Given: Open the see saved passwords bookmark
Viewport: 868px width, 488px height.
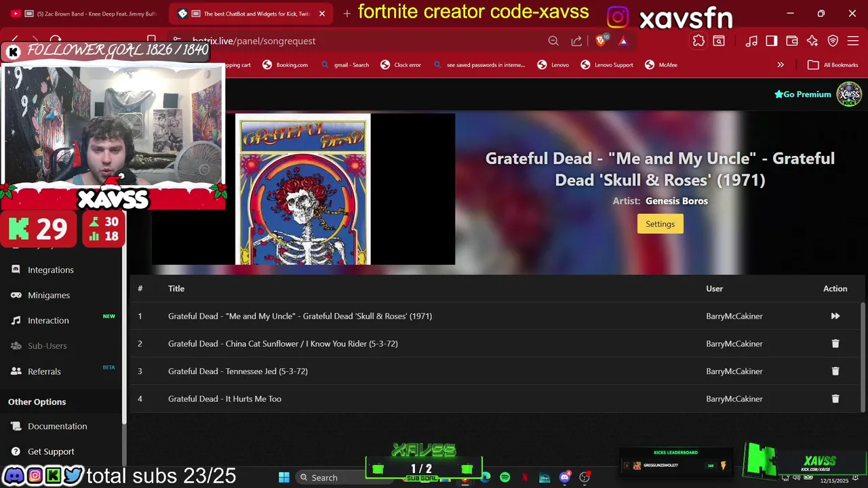Looking at the screenshot, I should point(479,65).
